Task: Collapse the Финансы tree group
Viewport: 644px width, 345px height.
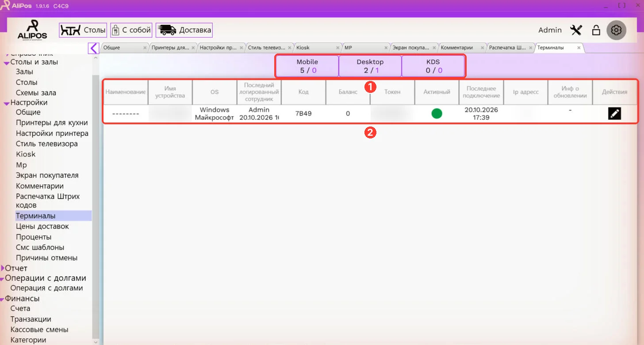Action: tap(3, 299)
